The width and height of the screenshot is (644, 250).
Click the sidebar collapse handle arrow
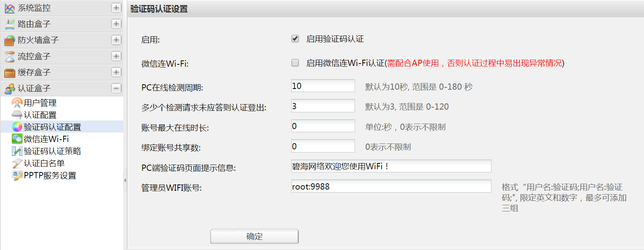click(125, 180)
